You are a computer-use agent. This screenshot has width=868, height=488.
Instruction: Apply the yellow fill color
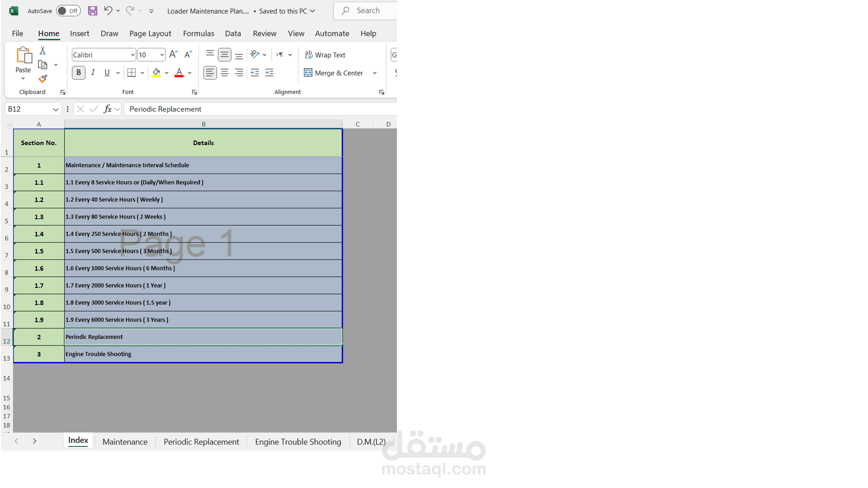[156, 73]
